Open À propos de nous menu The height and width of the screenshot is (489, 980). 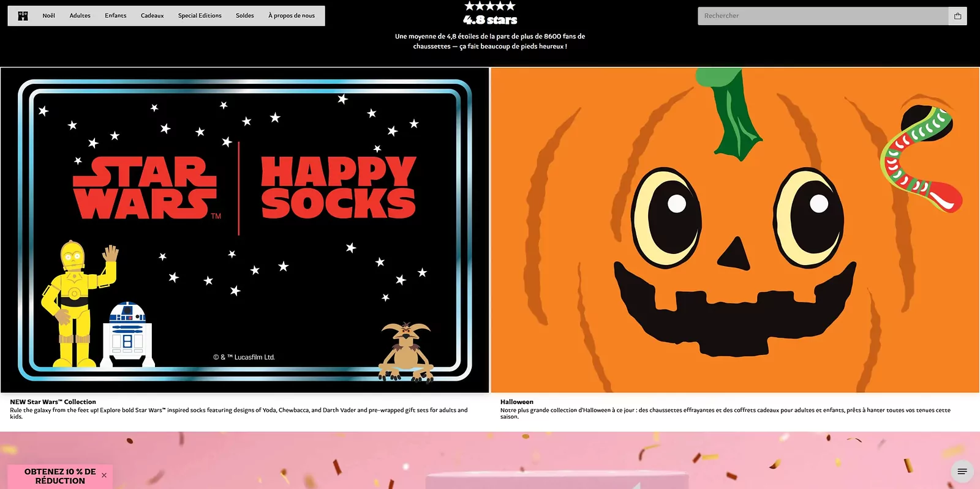coord(292,16)
